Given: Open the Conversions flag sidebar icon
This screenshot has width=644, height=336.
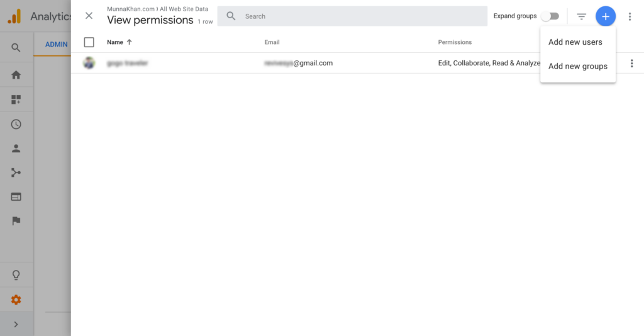Looking at the screenshot, I should 16,221.
